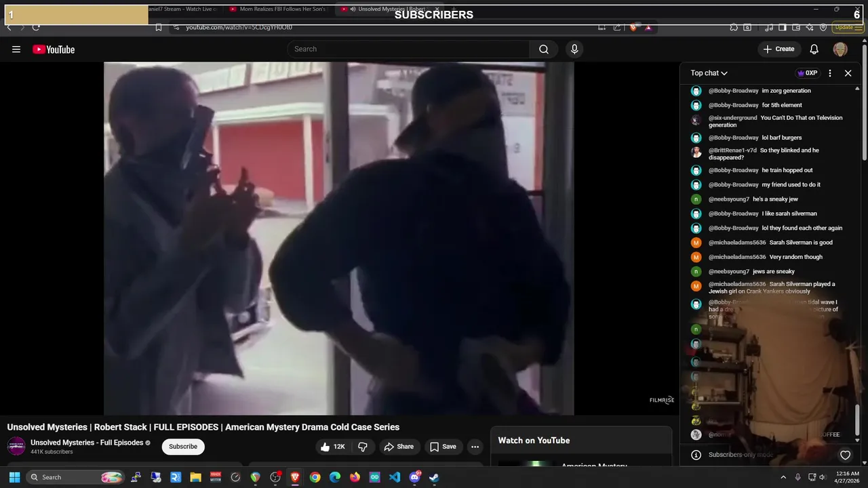Viewport: 868px width, 488px height.
Task: Open the account avatar menu
Action: 840,49
